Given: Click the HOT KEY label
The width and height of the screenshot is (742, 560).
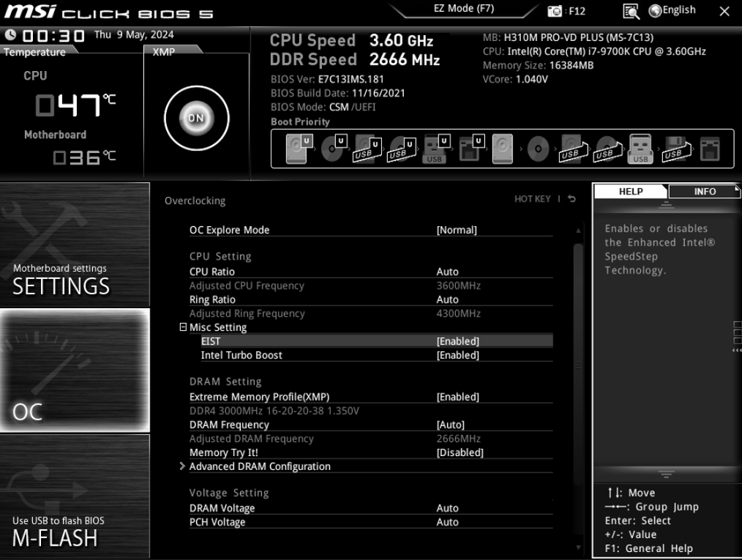Looking at the screenshot, I should (533, 199).
